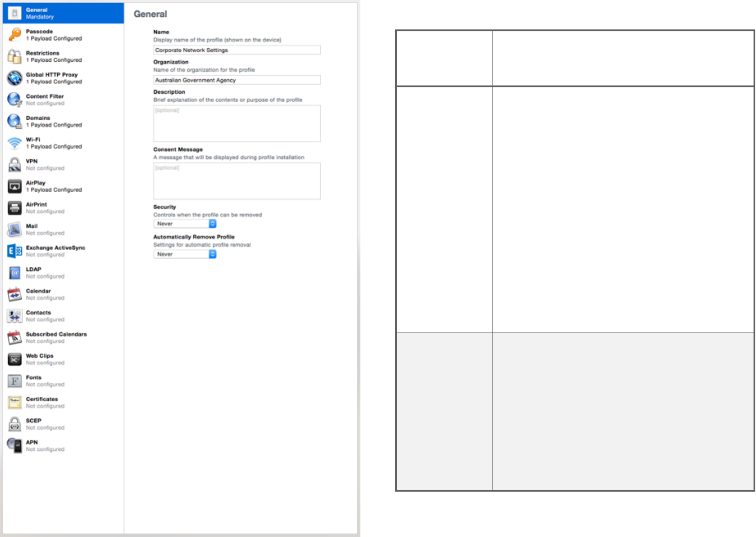
Task: Open the Domains icon
Action: tap(15, 121)
